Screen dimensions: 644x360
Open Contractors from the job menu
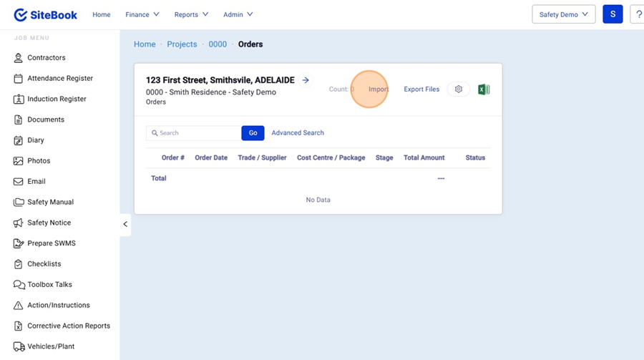(46, 58)
